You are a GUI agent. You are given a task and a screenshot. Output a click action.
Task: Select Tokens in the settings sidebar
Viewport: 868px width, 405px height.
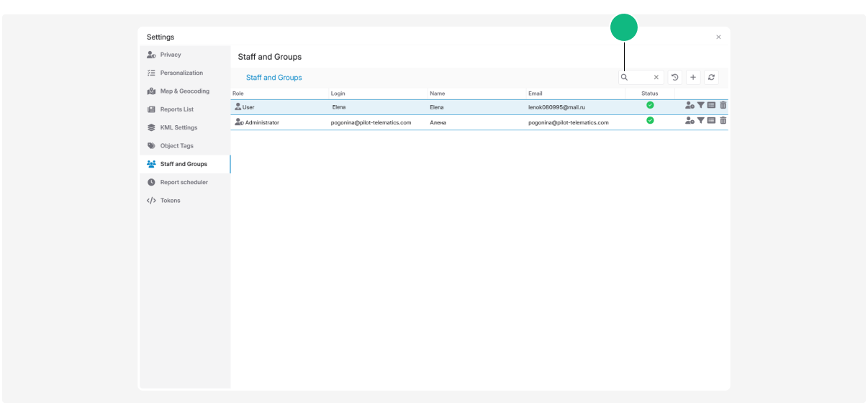(x=170, y=201)
